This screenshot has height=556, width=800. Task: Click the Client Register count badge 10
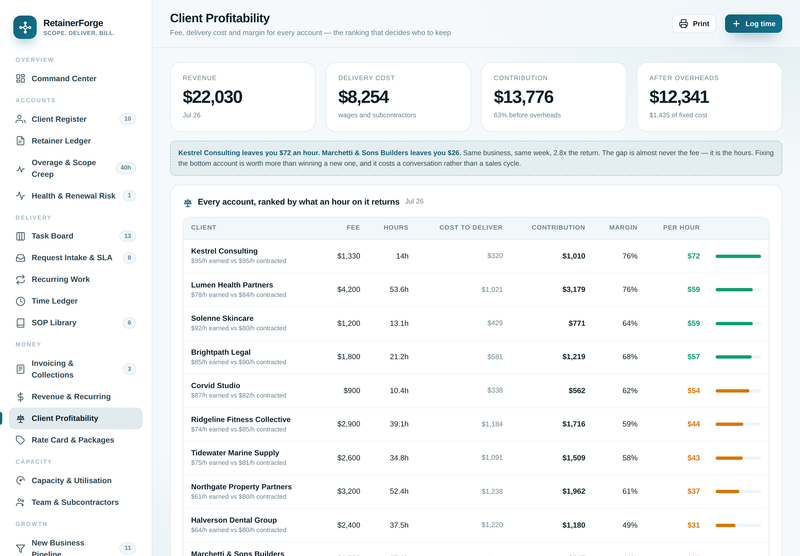tap(128, 119)
